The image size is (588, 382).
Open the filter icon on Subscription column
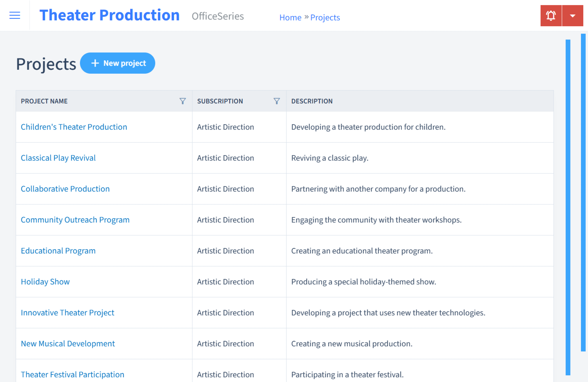[x=277, y=101]
